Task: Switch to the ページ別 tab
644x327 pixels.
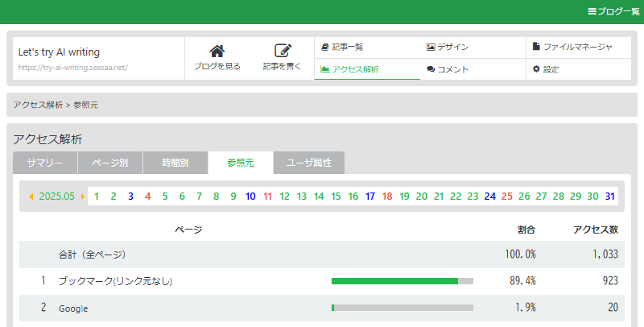Action: point(110,163)
